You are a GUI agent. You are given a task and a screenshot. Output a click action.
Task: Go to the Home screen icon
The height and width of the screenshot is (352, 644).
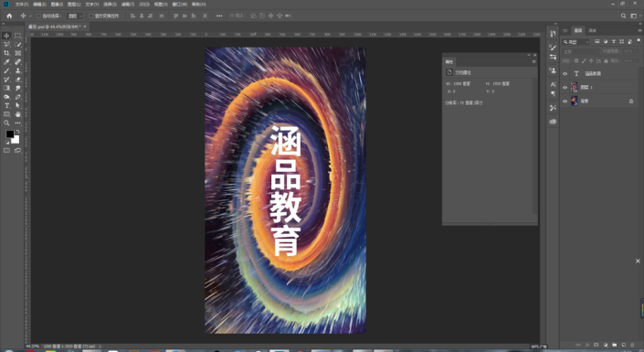click(x=9, y=16)
